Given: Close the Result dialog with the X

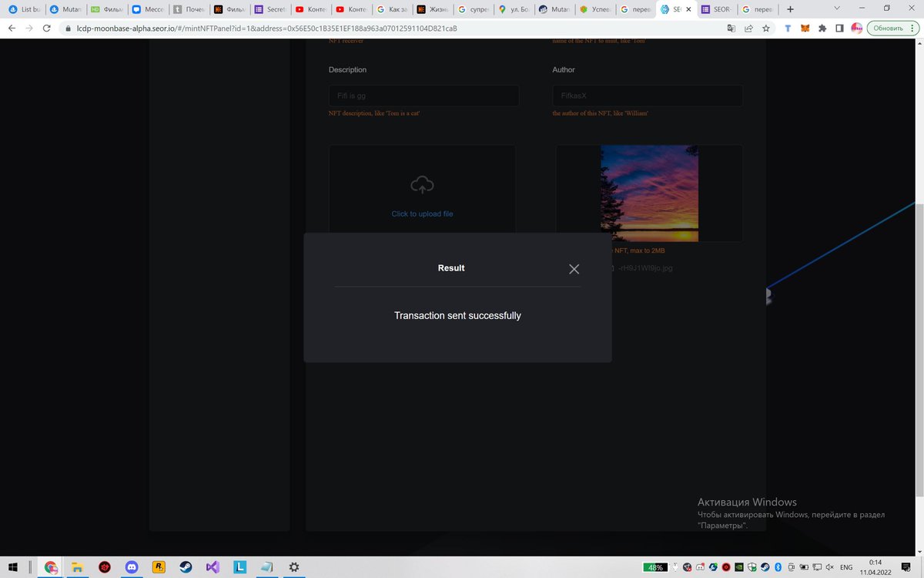Looking at the screenshot, I should [574, 269].
